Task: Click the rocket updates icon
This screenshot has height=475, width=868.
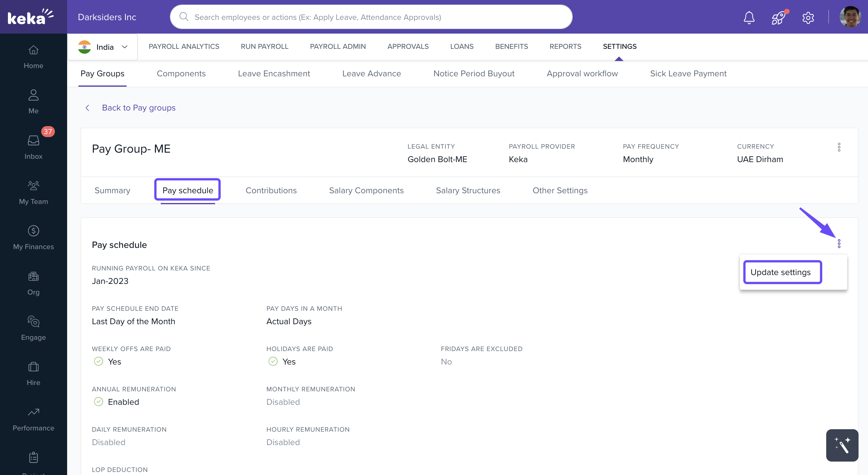Action: 779,17
